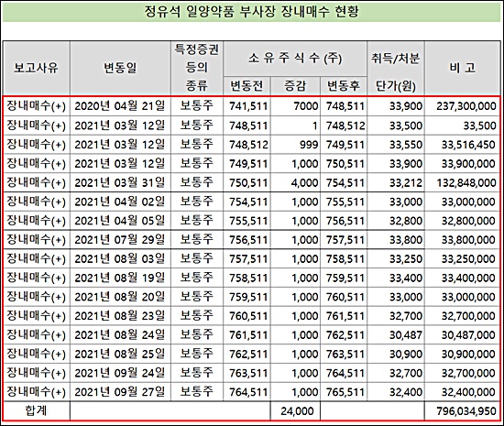Select the 합계 total row label
The height and width of the screenshot is (426, 504).
[x=37, y=410]
